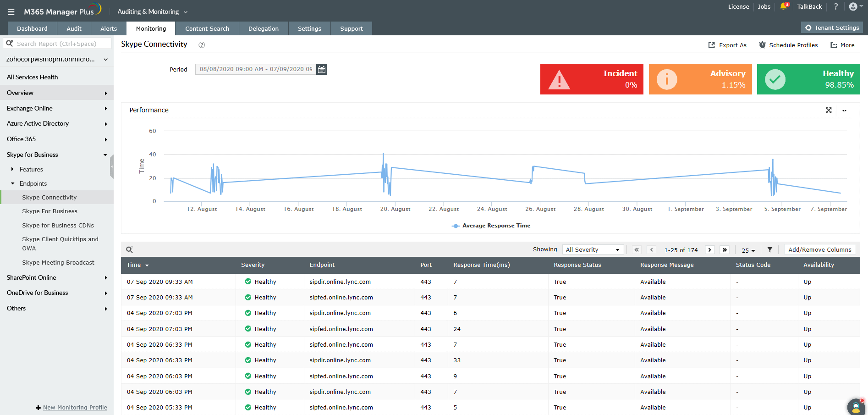Screen dimensions: 868x415
Task: Open the New Monitoring Profile link
Action: (x=75, y=407)
